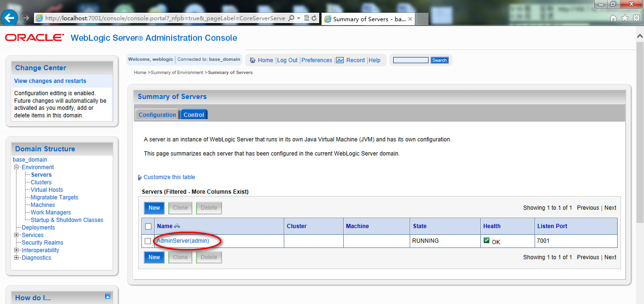The image size is (644, 304).
Task: Click Home in the breadcrumb trail
Action: [x=140, y=73]
